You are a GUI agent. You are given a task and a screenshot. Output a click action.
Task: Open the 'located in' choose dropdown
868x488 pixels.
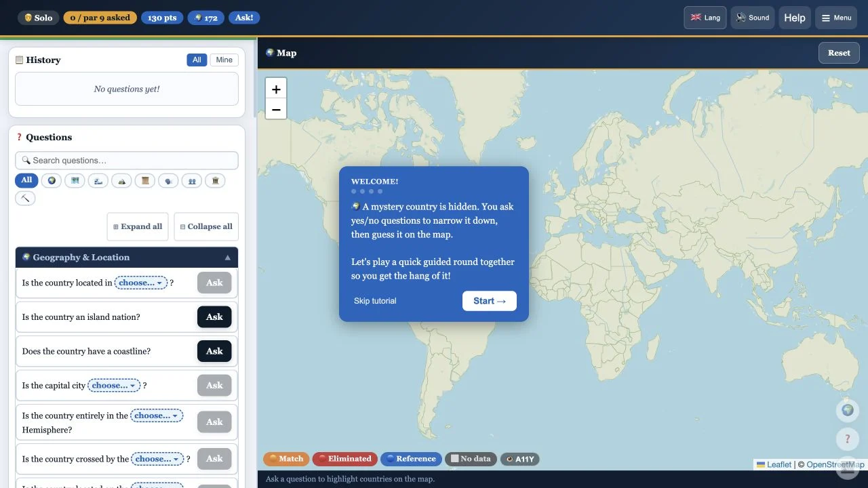click(141, 283)
